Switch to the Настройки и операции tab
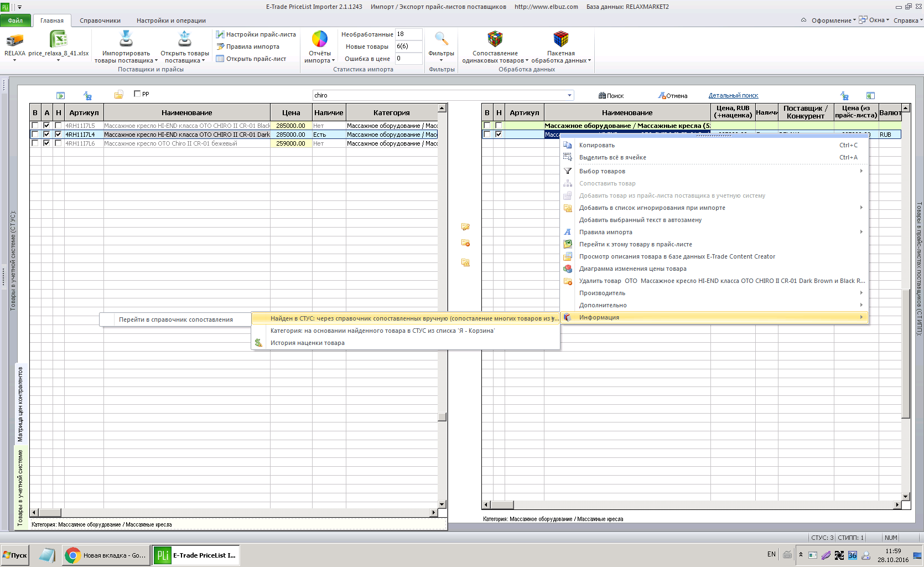 pos(171,20)
